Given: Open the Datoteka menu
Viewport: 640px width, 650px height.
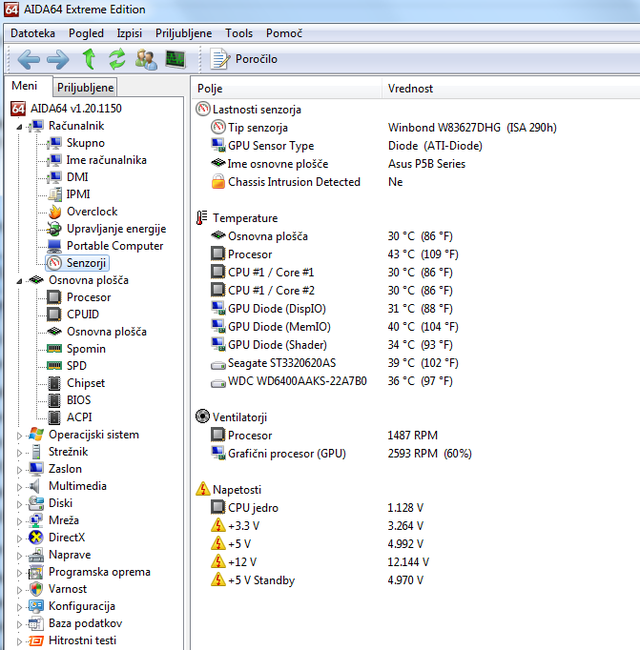Looking at the screenshot, I should pos(33,33).
